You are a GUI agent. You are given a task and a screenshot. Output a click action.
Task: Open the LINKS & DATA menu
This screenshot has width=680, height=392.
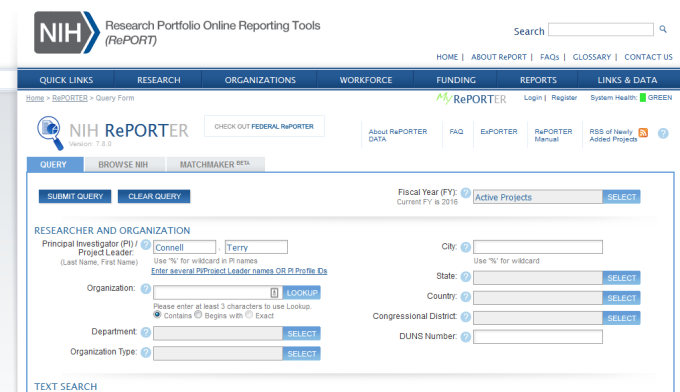pyautogui.click(x=627, y=80)
